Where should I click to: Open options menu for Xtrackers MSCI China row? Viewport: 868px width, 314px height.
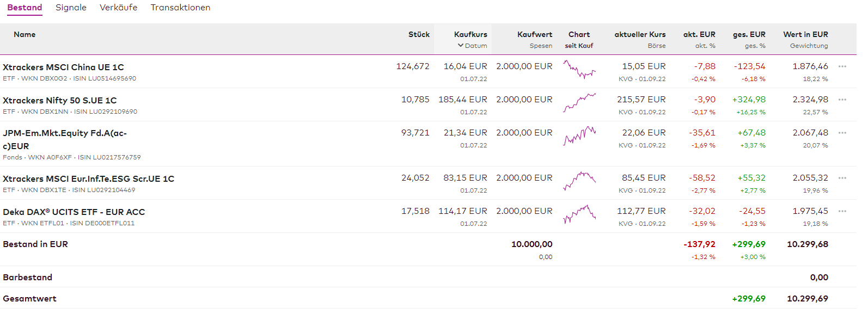click(x=842, y=66)
